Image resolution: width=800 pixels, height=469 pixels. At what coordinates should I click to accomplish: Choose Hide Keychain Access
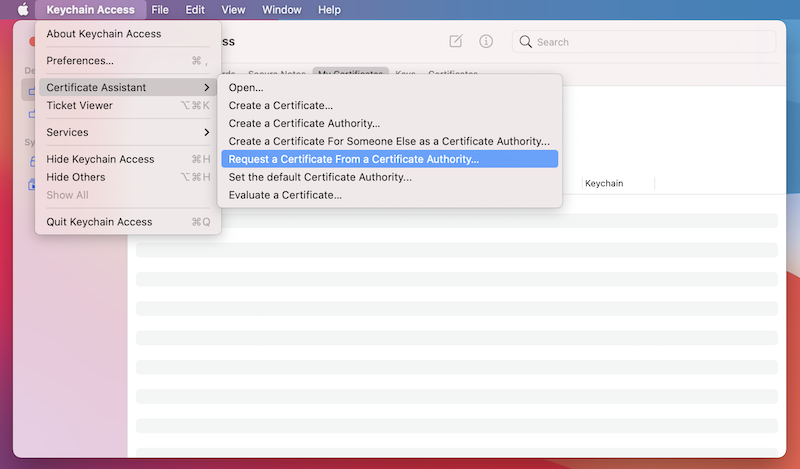tap(128, 159)
